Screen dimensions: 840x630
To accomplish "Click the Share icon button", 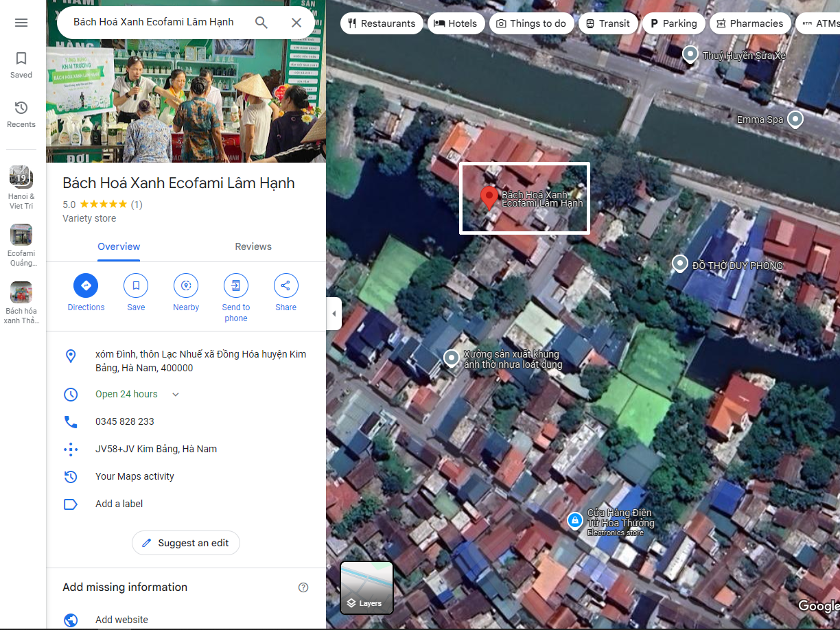I will (x=286, y=285).
